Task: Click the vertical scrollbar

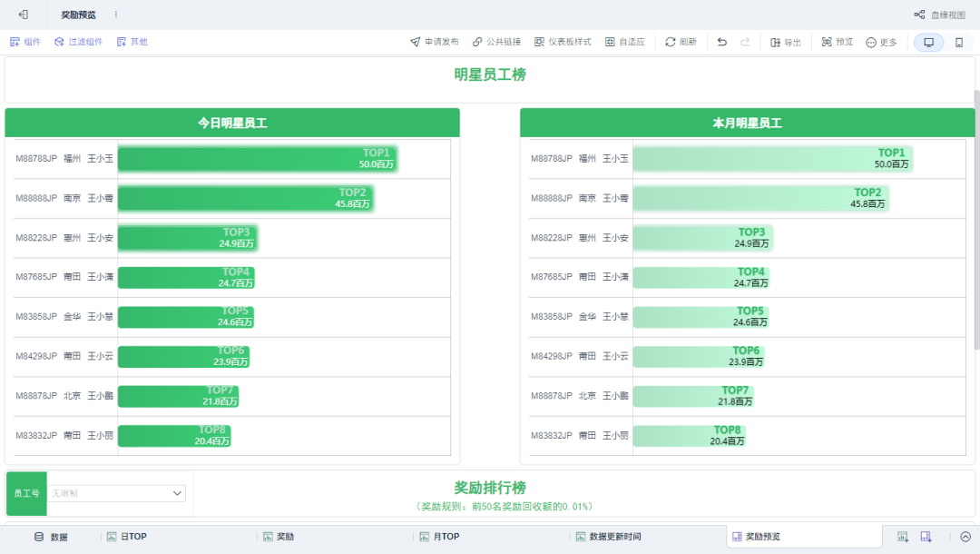Action: (977, 219)
